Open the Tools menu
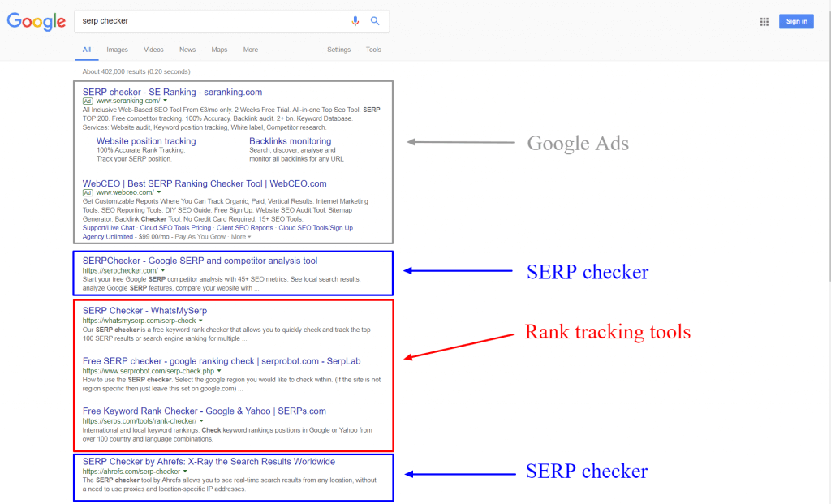Image resolution: width=831 pixels, height=504 pixels. [373, 50]
